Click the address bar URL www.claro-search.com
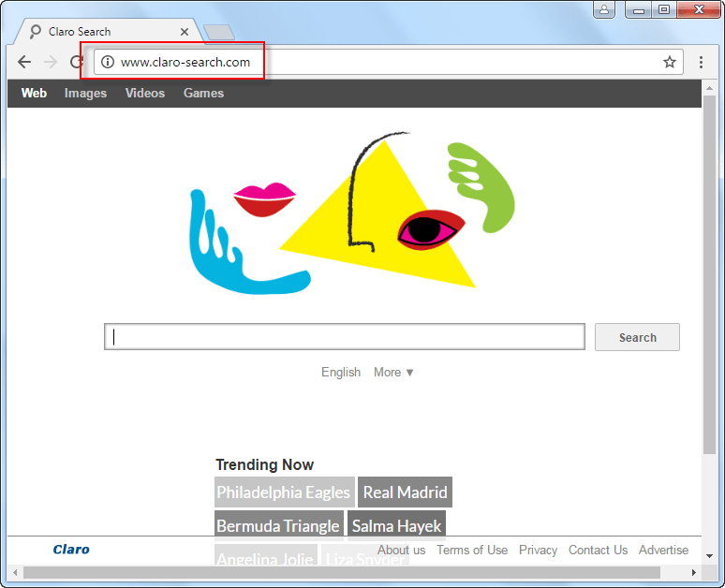Screen dimensions: 725x588 185,63
